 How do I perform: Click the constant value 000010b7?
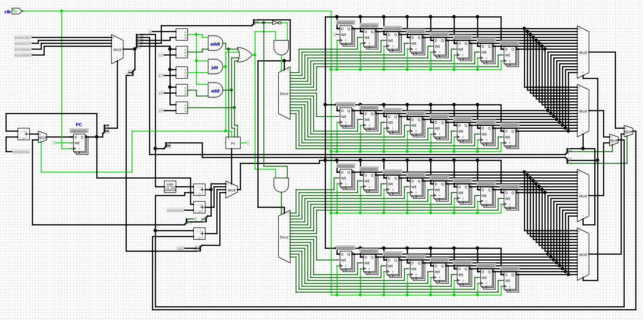(x=23, y=38)
